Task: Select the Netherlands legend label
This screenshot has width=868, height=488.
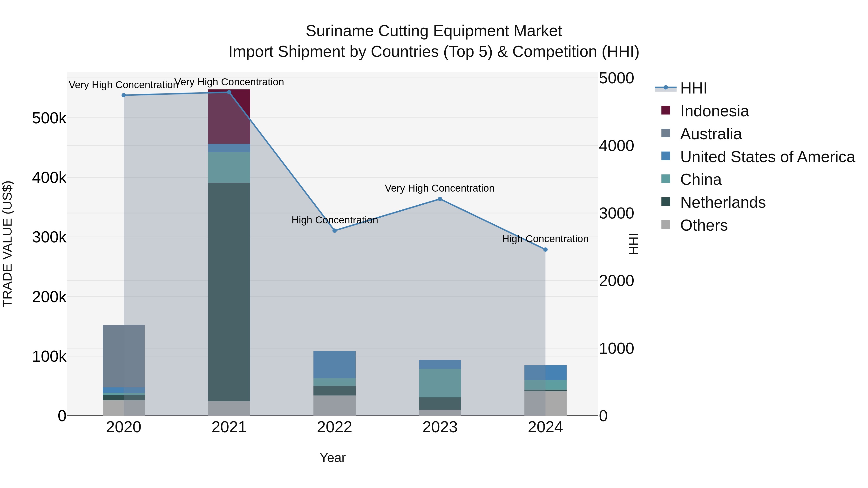Action: 723,202
